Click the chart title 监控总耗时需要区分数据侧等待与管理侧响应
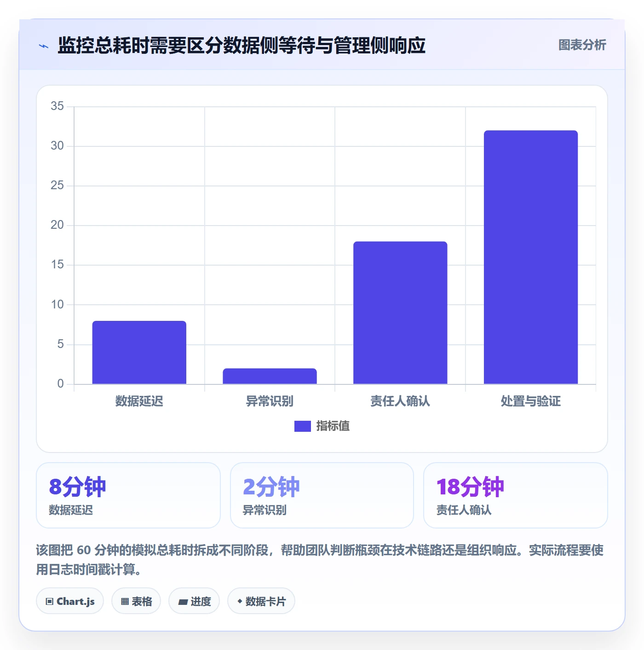644x650 pixels. (241, 46)
